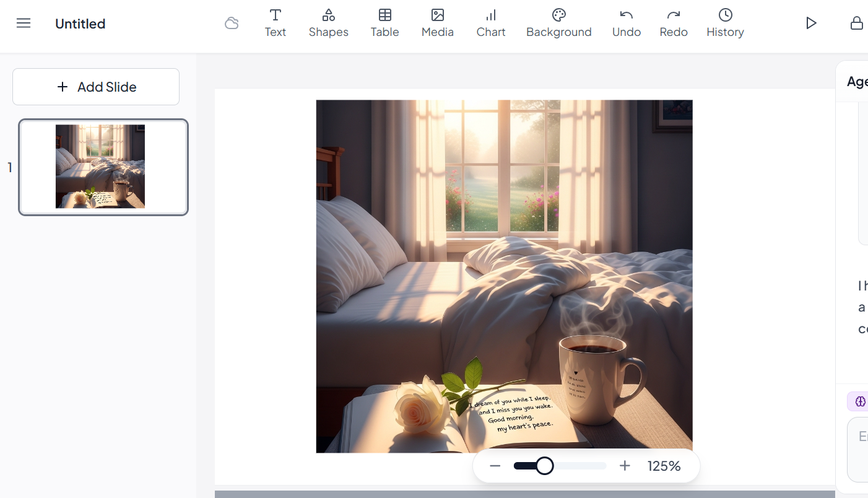Redo the last action

click(x=674, y=24)
